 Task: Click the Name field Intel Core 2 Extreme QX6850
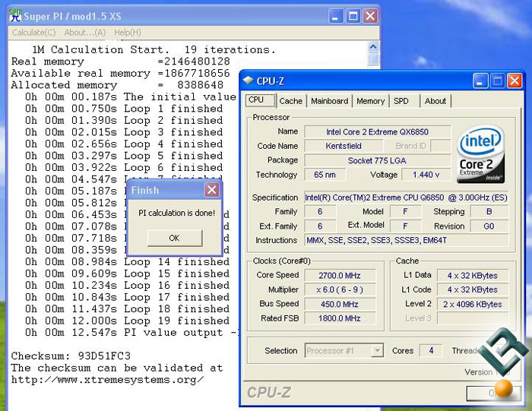pos(377,131)
